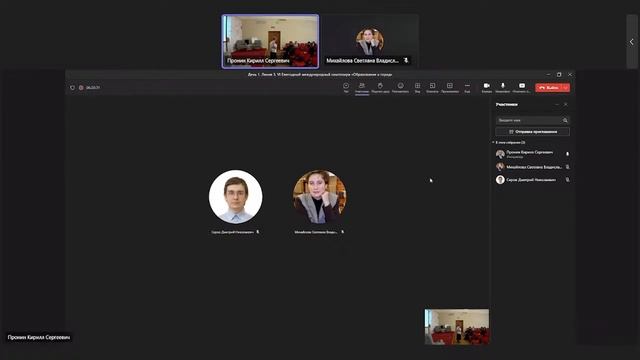Screen dimensions: 640x360
Task: Click Михайлова Светлана tile in top strip
Action: [370, 41]
